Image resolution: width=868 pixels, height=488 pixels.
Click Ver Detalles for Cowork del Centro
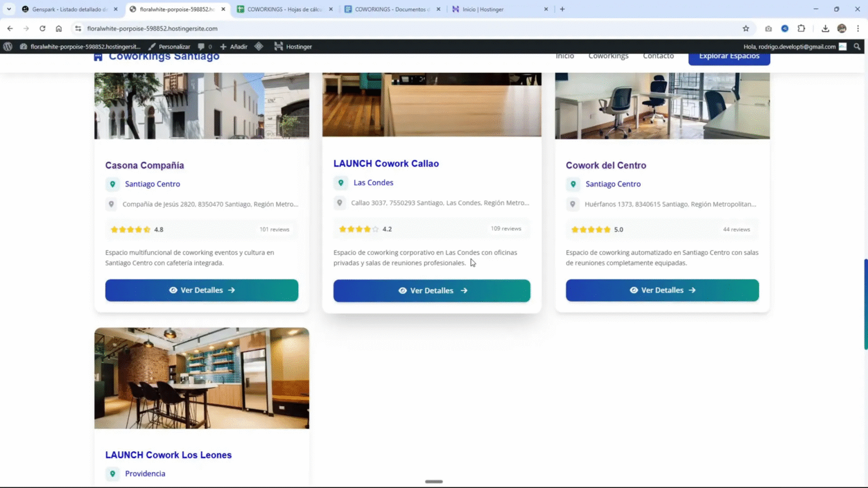pyautogui.click(x=662, y=290)
